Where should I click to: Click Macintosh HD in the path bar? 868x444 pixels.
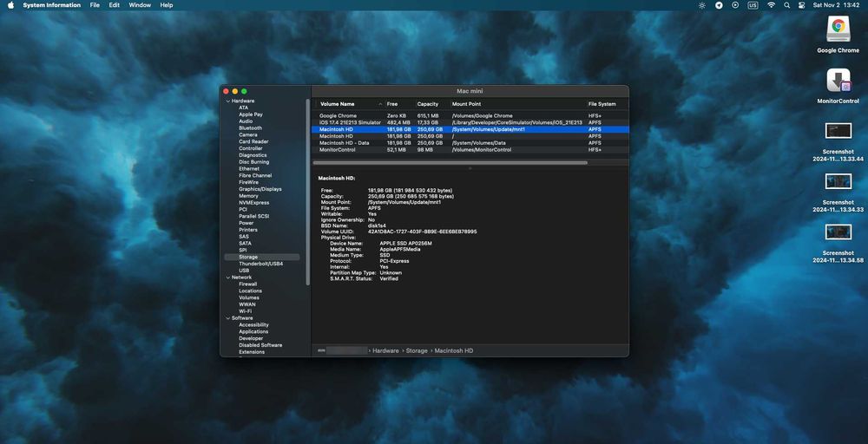pos(454,351)
